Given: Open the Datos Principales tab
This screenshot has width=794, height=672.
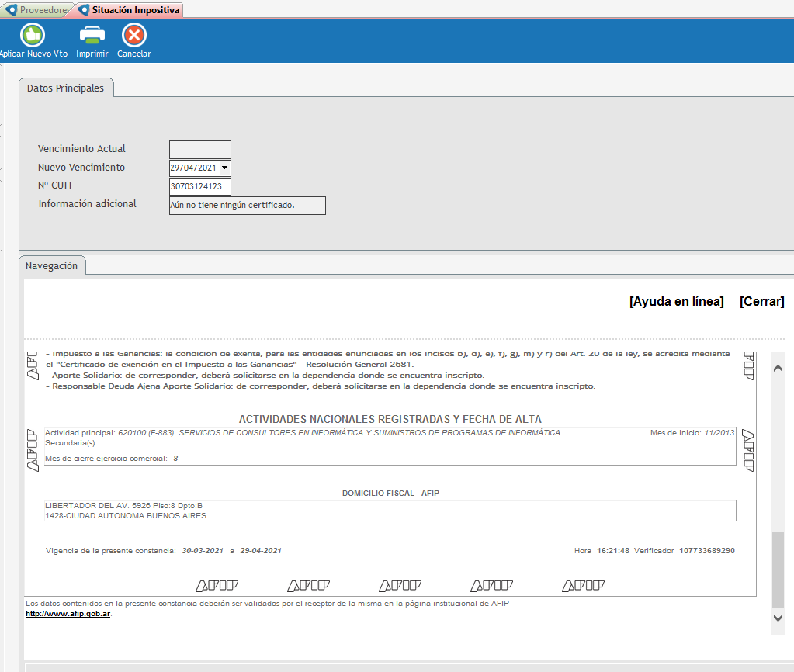Looking at the screenshot, I should click(x=66, y=88).
